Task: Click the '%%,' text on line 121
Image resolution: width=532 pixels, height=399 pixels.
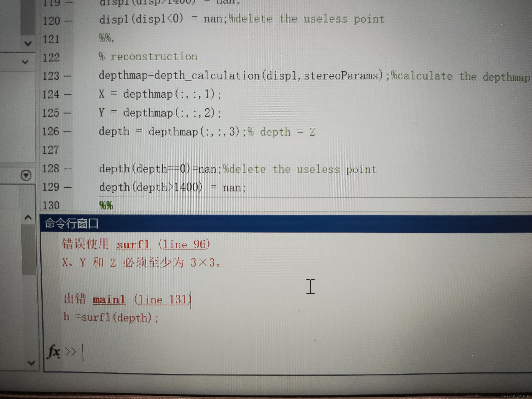Action: click(x=106, y=38)
